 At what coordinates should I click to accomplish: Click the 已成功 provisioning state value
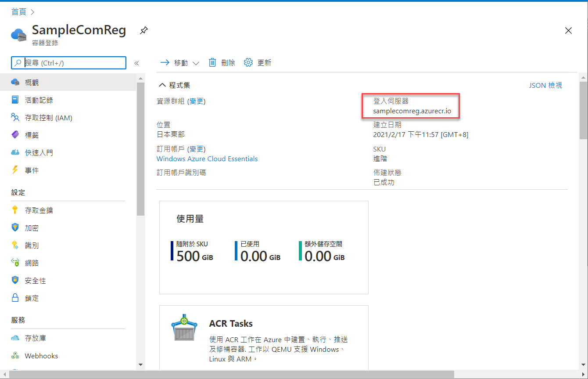[x=384, y=182]
